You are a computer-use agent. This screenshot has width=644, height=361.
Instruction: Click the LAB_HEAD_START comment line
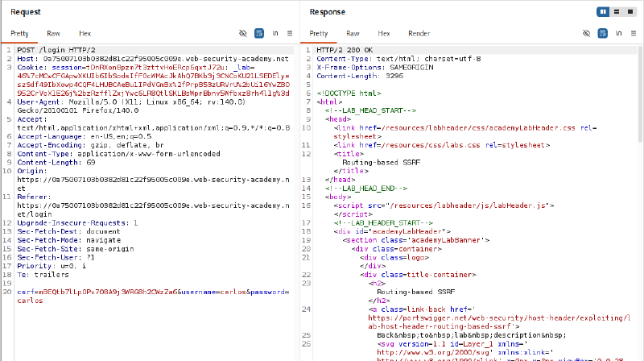(370, 110)
